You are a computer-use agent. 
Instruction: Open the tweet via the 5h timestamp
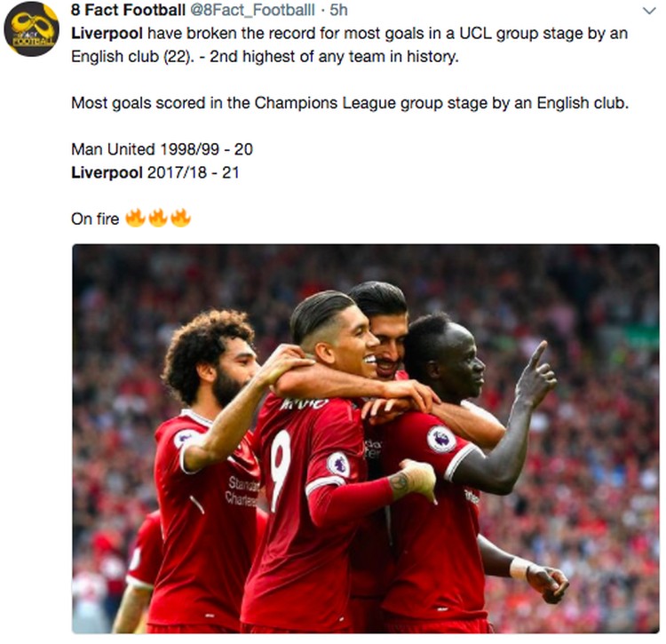pyautogui.click(x=339, y=10)
